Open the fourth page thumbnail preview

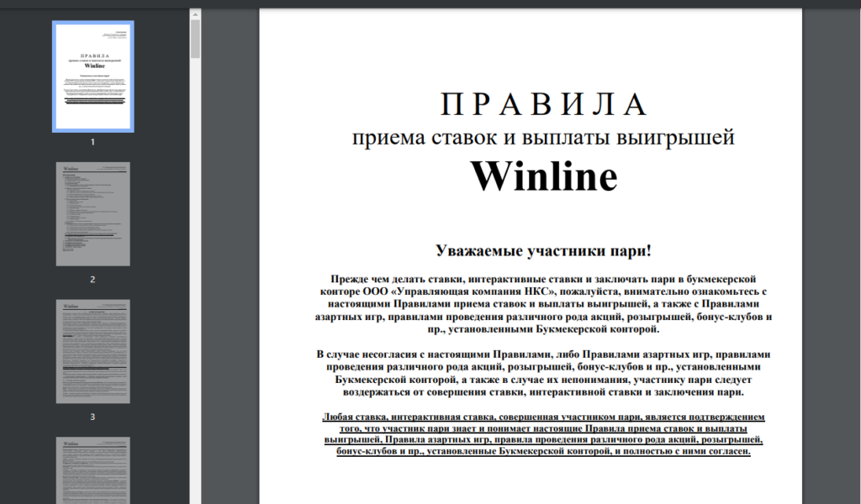click(92, 470)
